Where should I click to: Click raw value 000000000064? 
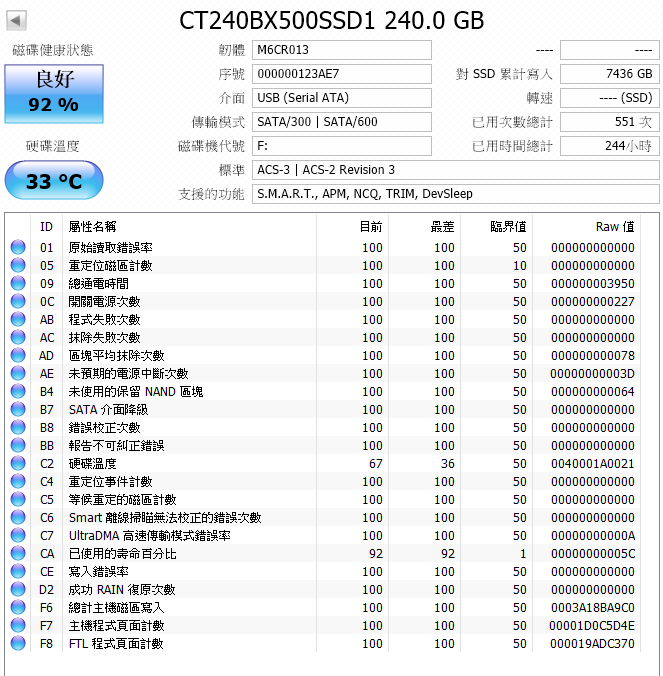click(593, 392)
